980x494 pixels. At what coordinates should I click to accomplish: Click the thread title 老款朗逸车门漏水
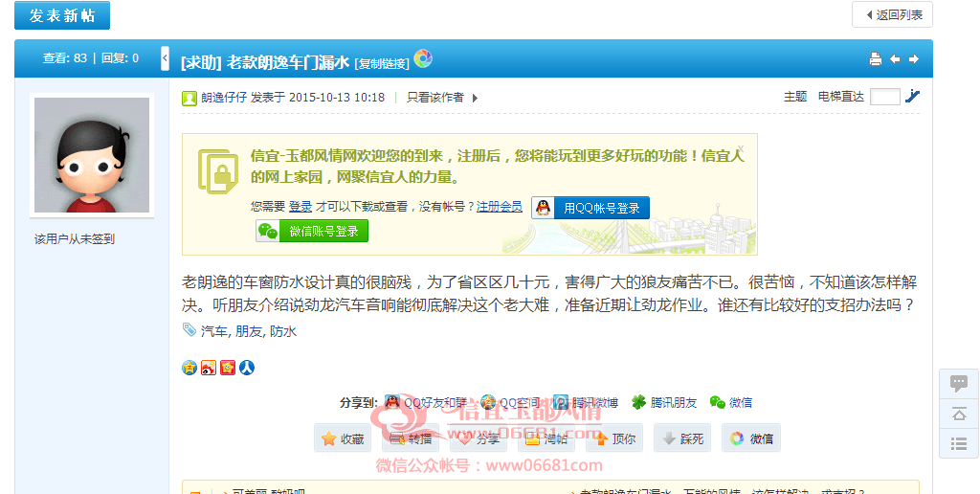point(287,62)
